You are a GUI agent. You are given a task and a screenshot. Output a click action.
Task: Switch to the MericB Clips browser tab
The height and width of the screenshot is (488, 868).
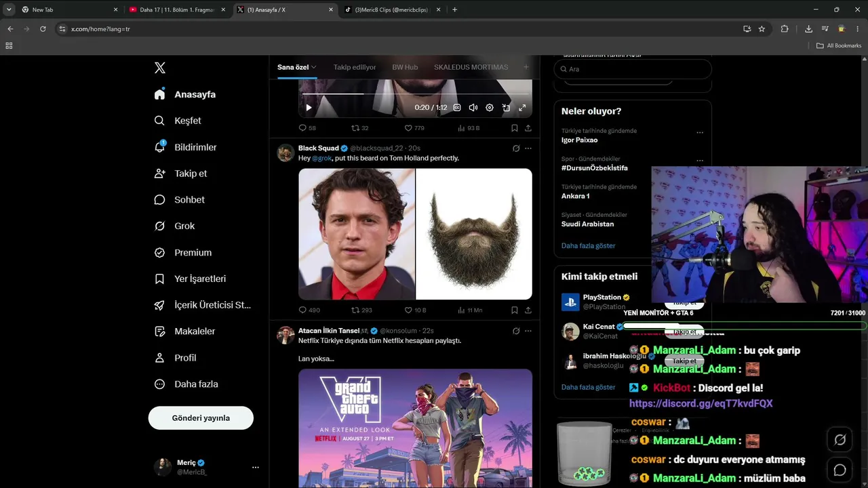click(392, 9)
